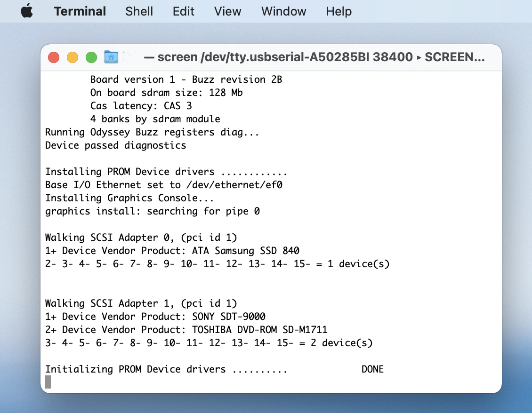Open the Terminal application menu
Viewport: 532px width, 413px height.
pos(80,11)
